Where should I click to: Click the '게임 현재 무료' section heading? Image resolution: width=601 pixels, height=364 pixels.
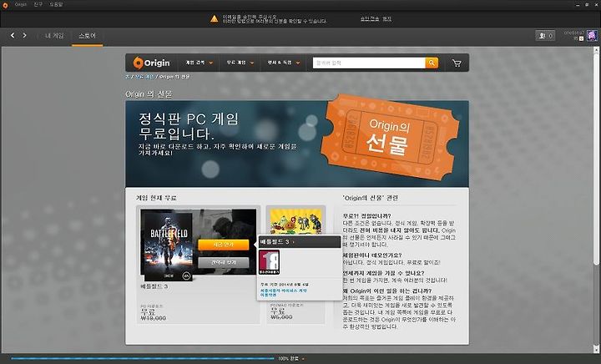click(156, 198)
